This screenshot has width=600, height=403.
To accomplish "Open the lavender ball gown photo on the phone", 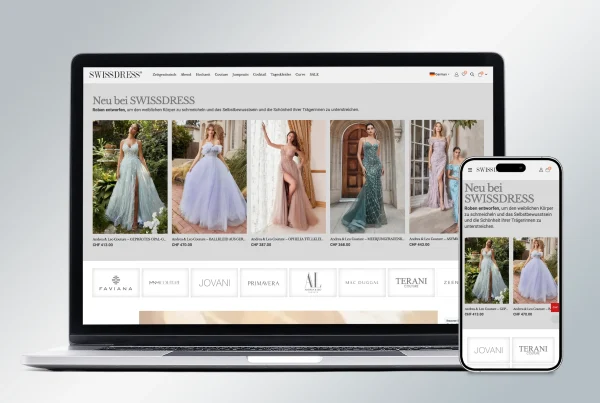I will [535, 271].
